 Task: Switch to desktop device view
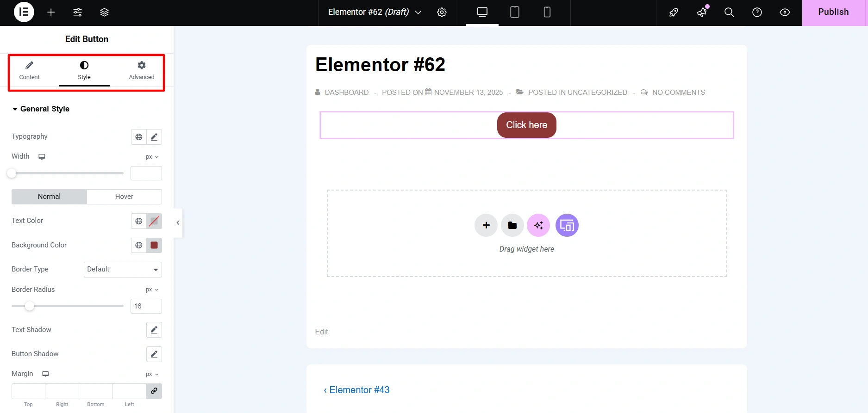482,12
